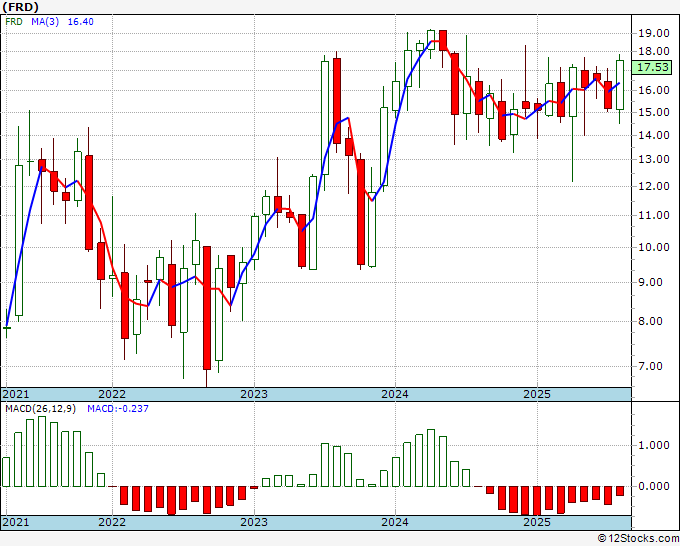Click 2025 on the price chart timeline
This screenshot has height=546, width=680.
tap(536, 394)
